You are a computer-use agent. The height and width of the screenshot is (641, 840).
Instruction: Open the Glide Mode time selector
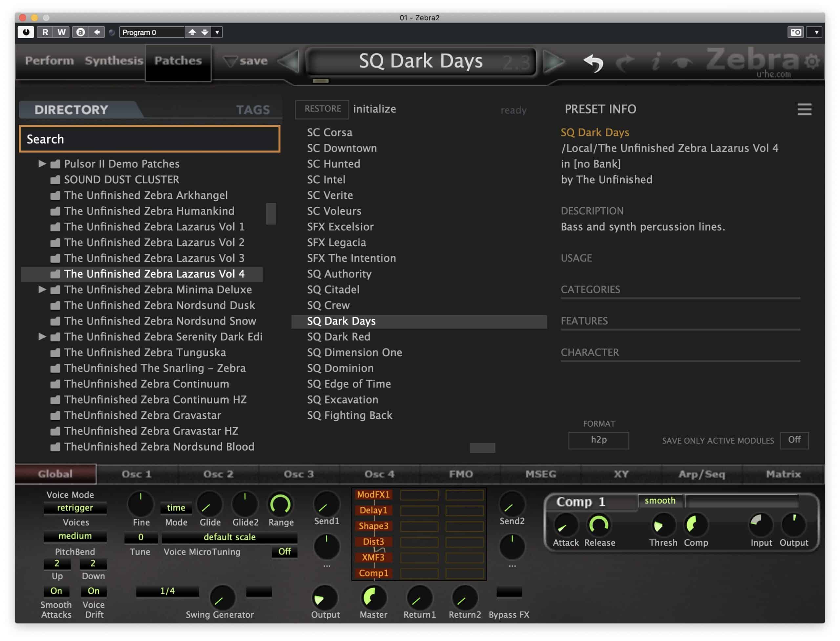click(x=176, y=508)
